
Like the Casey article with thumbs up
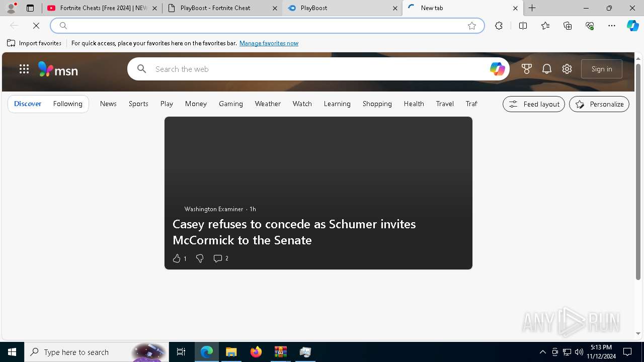pyautogui.click(x=177, y=258)
